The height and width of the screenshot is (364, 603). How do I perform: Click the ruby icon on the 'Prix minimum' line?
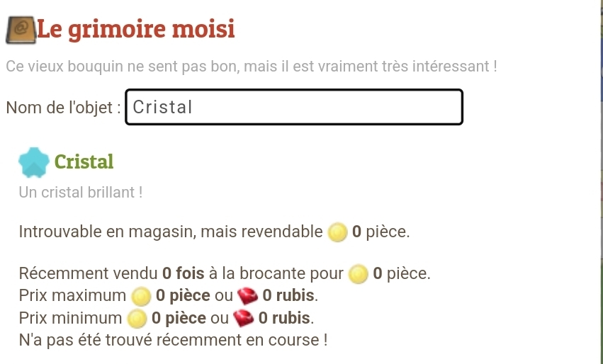click(x=244, y=318)
